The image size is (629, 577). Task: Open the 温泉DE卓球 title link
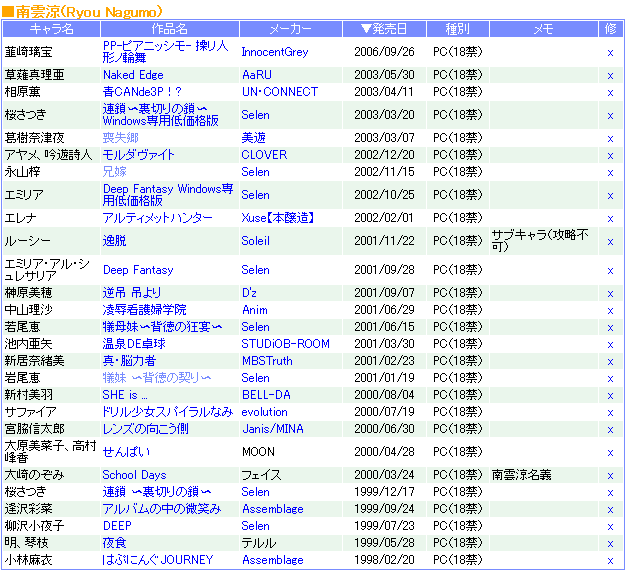click(x=134, y=344)
